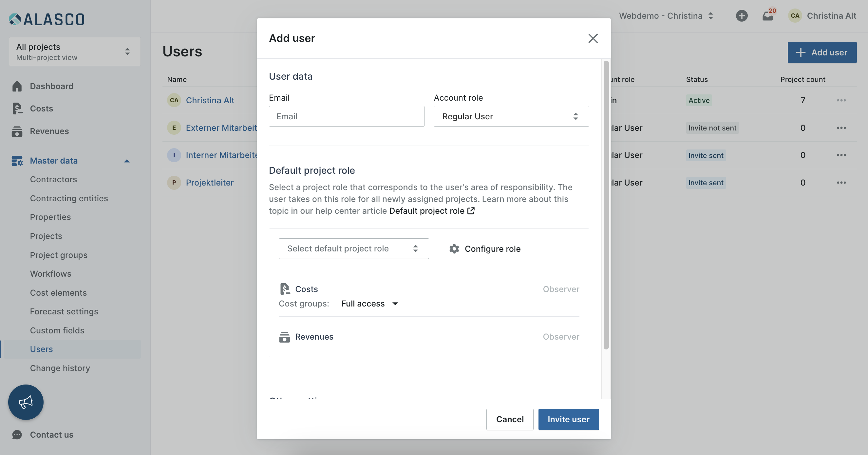Click the I avatar for Interner Mitarbeiter
The image size is (868, 455).
[174, 155]
